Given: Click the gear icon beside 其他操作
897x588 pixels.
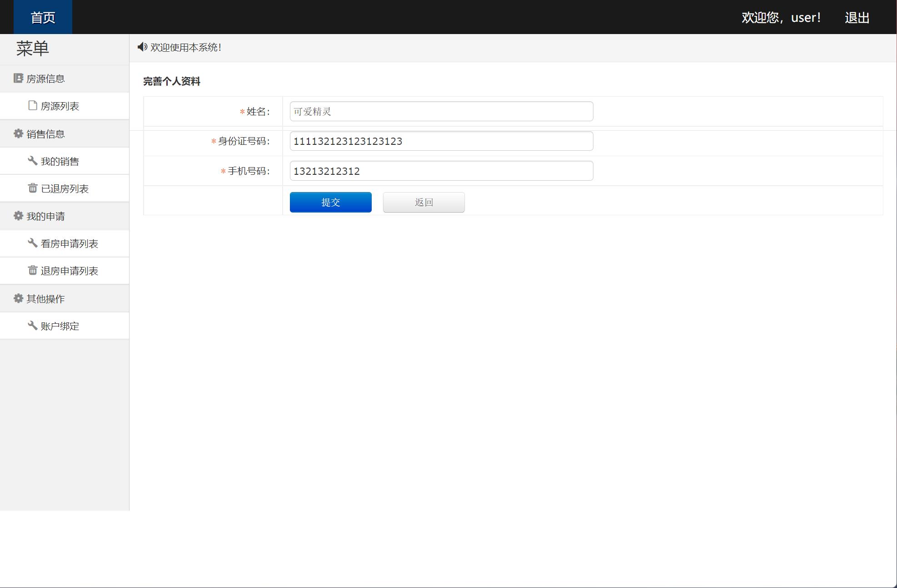Looking at the screenshot, I should tap(18, 298).
